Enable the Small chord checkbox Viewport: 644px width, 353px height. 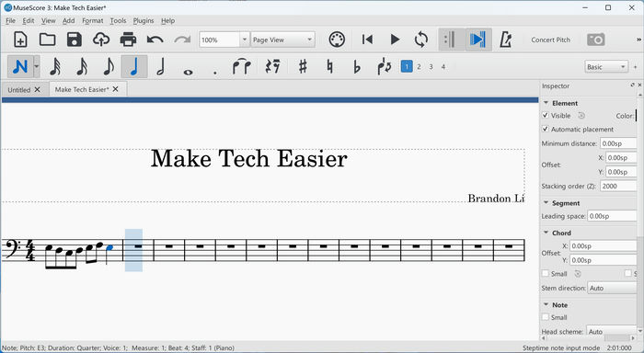[546, 273]
